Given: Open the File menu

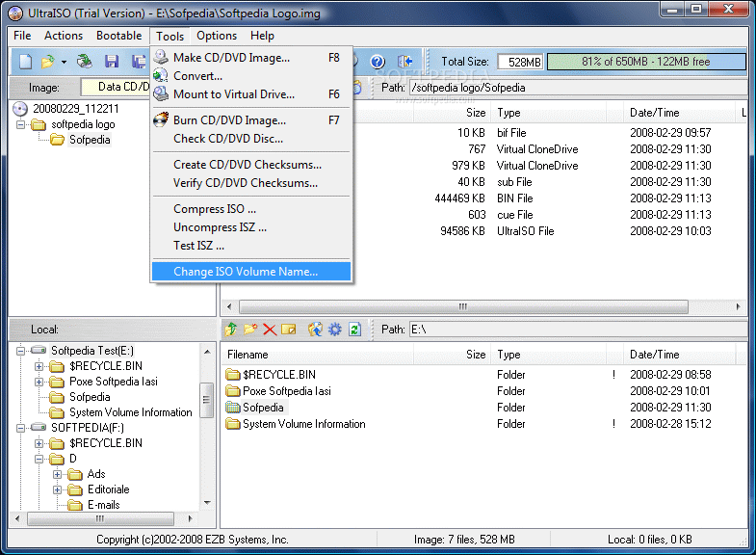Looking at the screenshot, I should (x=22, y=36).
